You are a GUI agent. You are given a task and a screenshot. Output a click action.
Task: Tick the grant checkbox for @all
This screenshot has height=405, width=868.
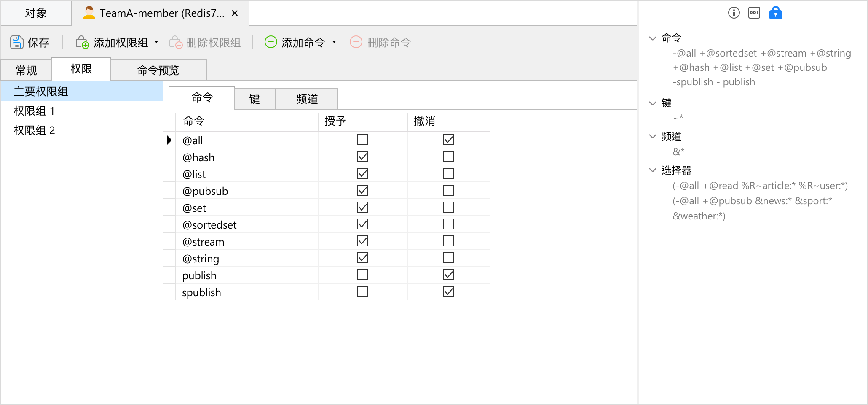click(363, 140)
